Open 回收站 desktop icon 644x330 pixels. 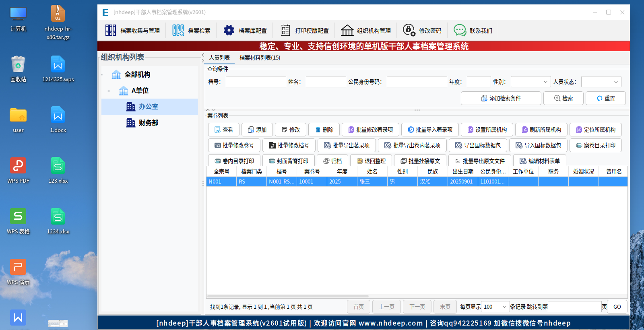coord(18,69)
